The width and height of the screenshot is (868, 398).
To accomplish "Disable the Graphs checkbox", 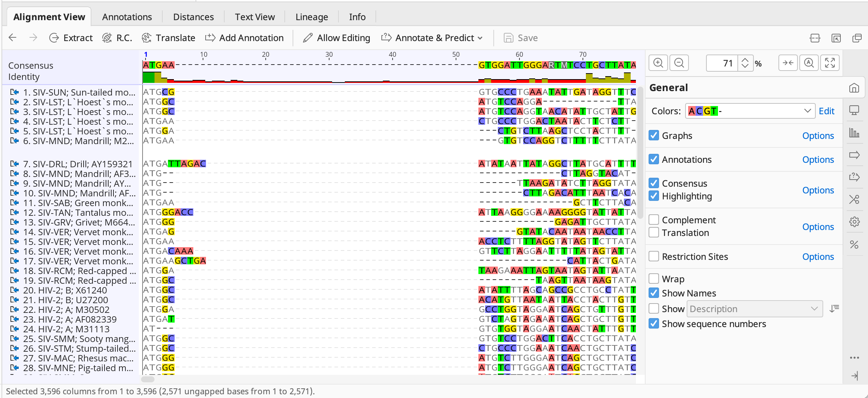I will (654, 136).
